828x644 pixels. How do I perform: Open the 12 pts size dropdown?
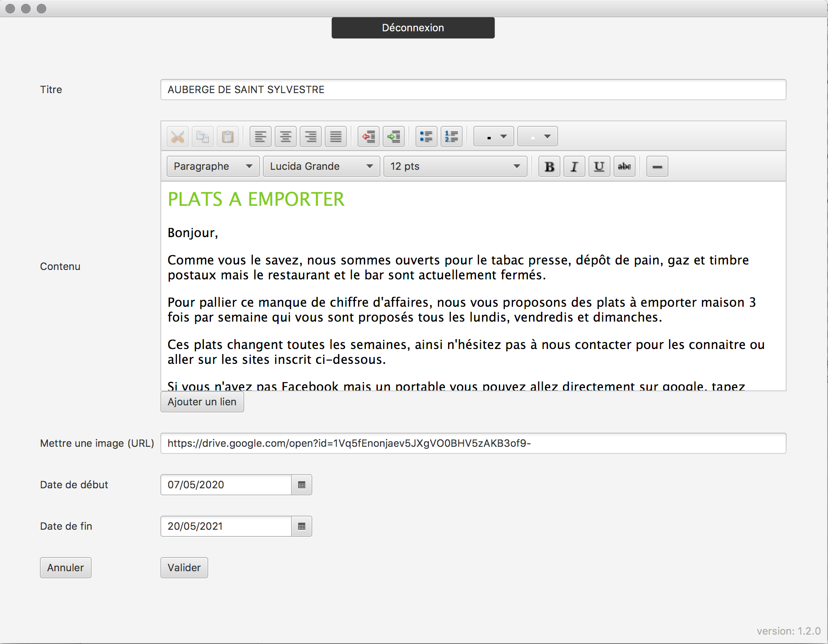[455, 167]
